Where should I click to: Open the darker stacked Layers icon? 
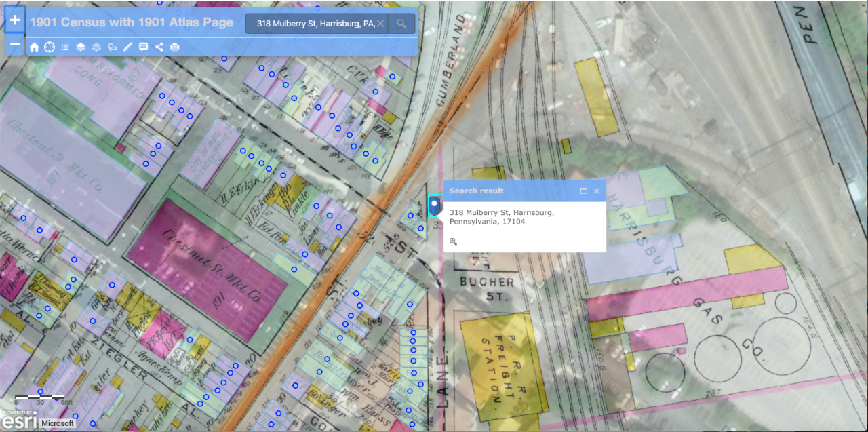coord(81,47)
